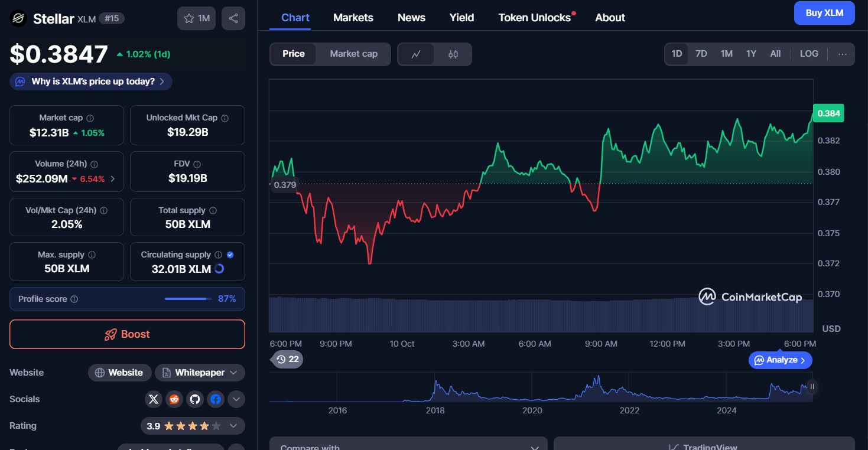Enable LOG scale on chart
Viewport: 868px width, 450px height.
(x=809, y=54)
